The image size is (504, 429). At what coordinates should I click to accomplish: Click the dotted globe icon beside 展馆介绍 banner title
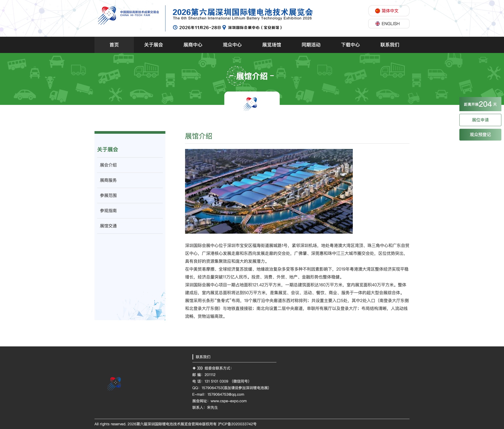click(x=235, y=76)
